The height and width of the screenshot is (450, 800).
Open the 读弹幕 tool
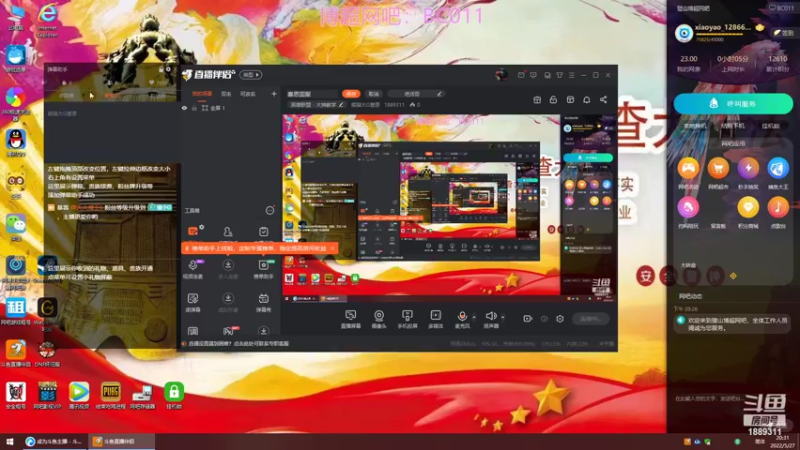193,302
